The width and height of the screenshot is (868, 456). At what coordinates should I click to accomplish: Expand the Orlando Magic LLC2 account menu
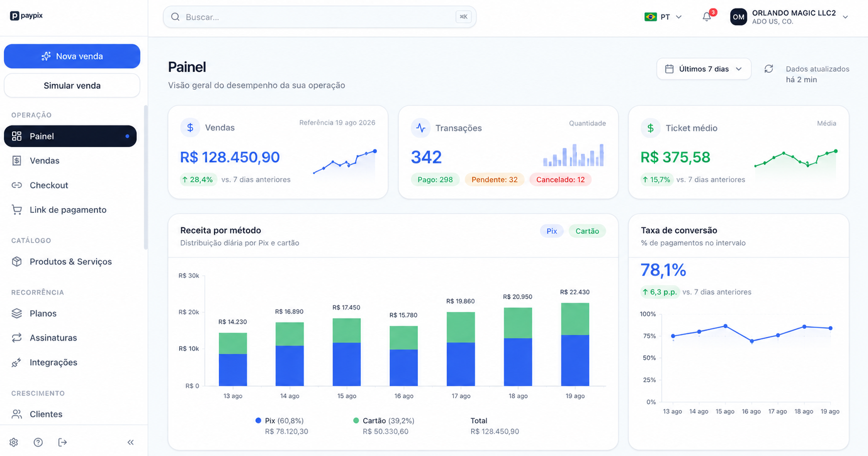click(x=789, y=17)
